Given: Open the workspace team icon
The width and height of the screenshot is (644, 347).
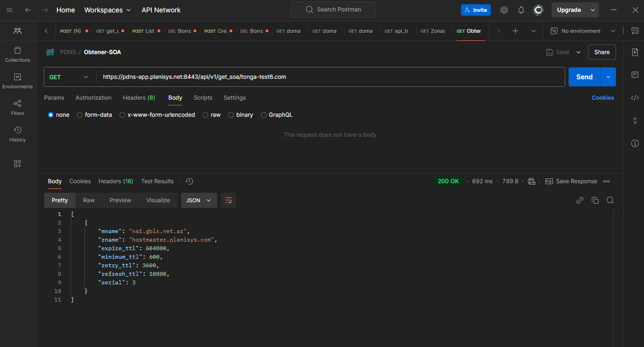Looking at the screenshot, I should pos(18,31).
